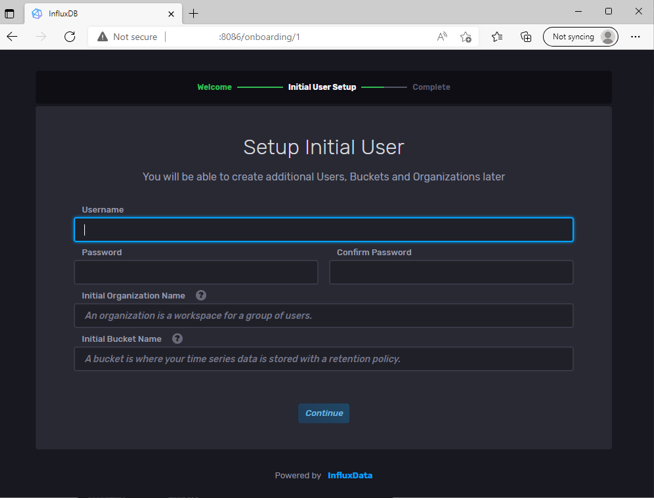Click the Welcome step in the onboarding progress
Viewport: 654px width, 500px height.
(x=214, y=87)
